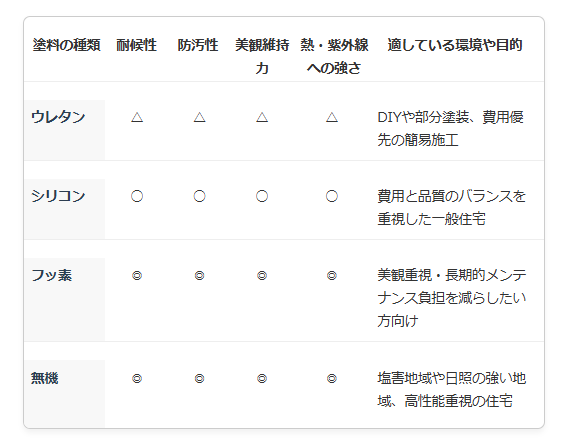
Task: Click the シリコン 美観維持力 circle symbol
Action: 262,196
